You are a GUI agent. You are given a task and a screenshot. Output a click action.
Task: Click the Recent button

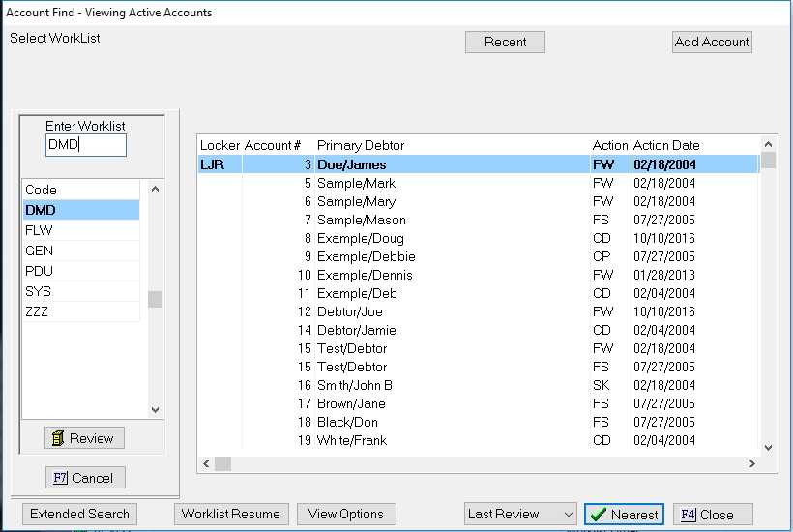505,42
